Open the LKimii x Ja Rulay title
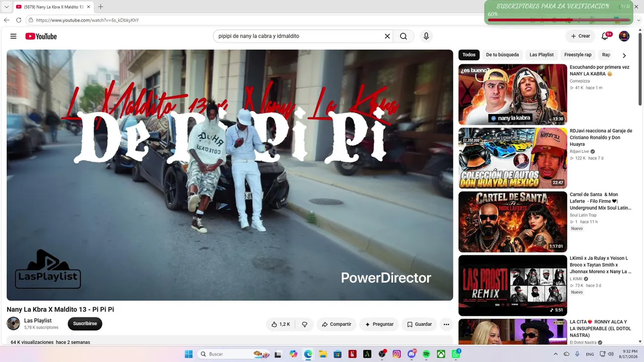Image resolution: width=644 pixels, height=362 pixels. click(x=600, y=265)
